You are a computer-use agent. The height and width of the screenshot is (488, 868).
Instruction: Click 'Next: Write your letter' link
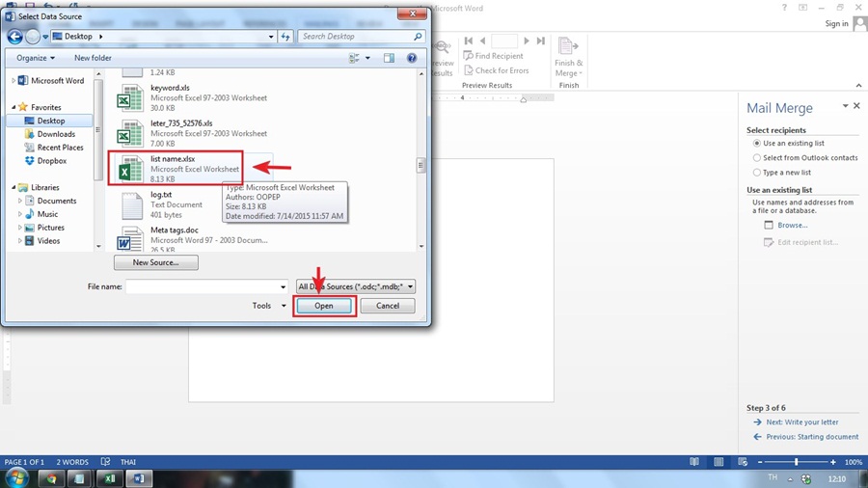[x=802, y=422]
